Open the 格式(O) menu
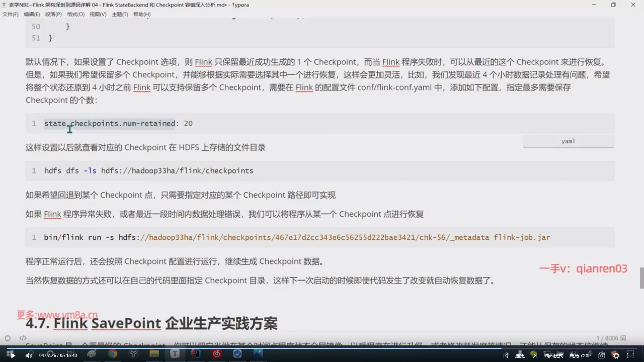Screen dimensions: 644x362 [x=75, y=14]
